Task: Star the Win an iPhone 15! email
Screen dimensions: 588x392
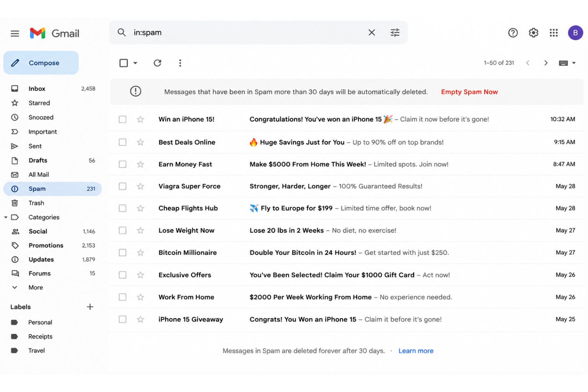Action: coord(140,119)
